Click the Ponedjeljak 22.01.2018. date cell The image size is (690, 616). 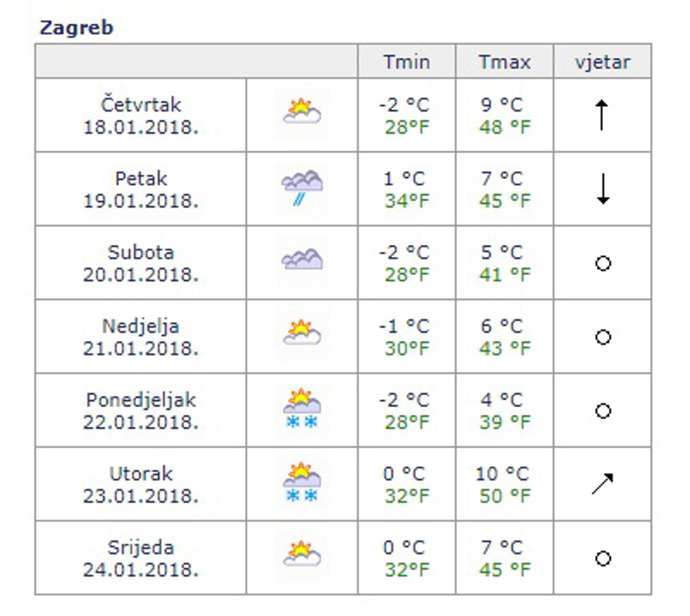tap(141, 410)
